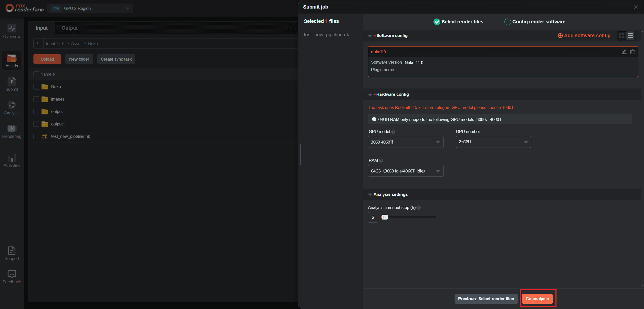
Task: Click the Go analysis button
Action: pyautogui.click(x=537, y=299)
